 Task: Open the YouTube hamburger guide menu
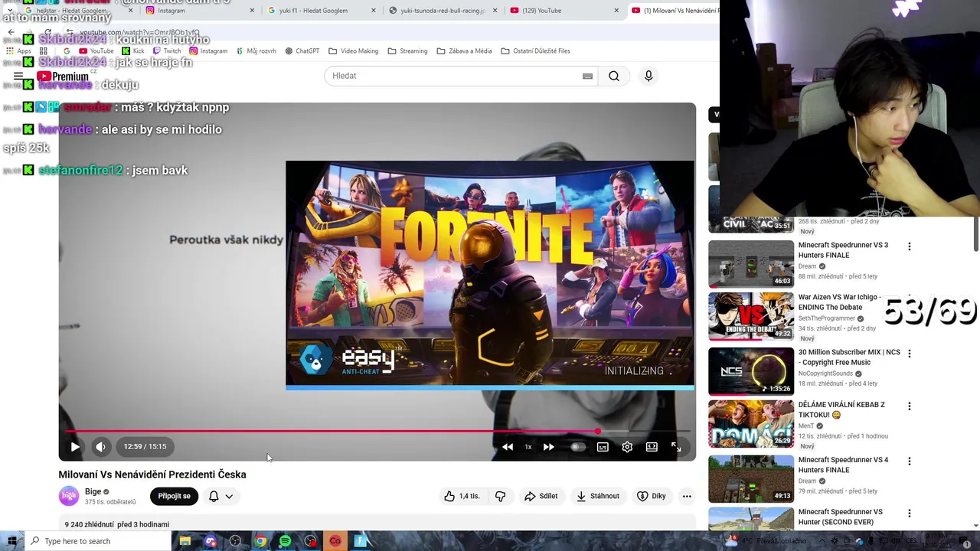[x=18, y=76]
